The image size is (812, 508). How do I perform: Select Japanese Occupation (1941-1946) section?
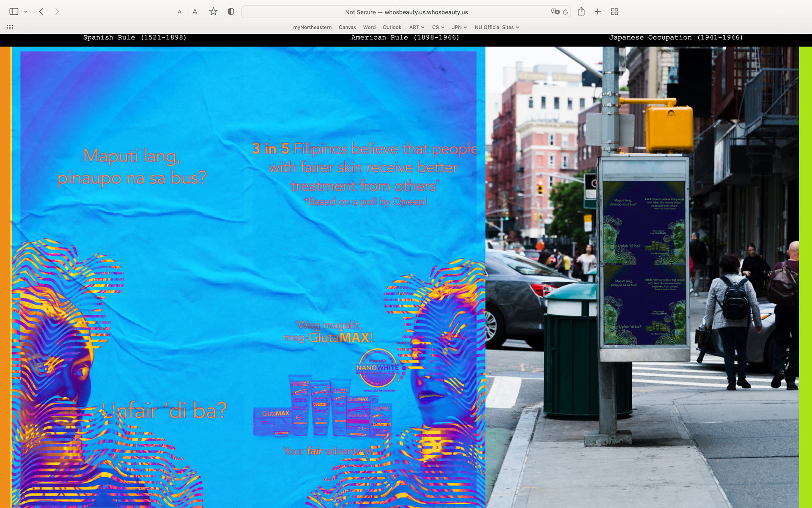[676, 38]
